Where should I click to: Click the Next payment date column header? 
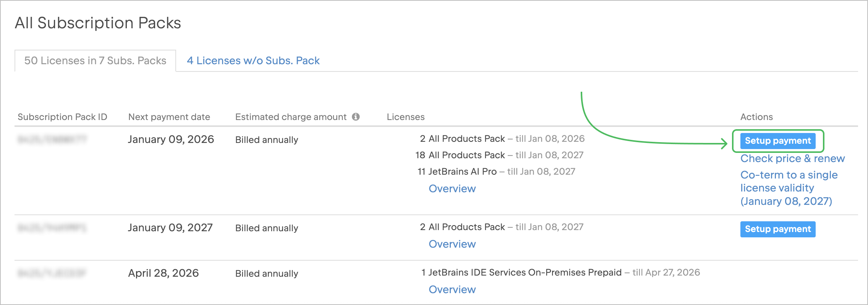pyautogui.click(x=169, y=117)
